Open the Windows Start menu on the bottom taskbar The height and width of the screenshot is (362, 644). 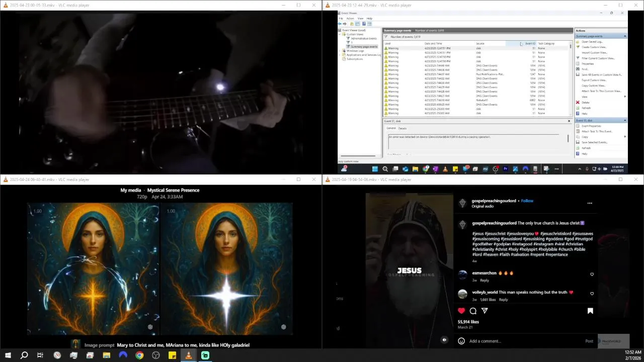(x=8, y=355)
